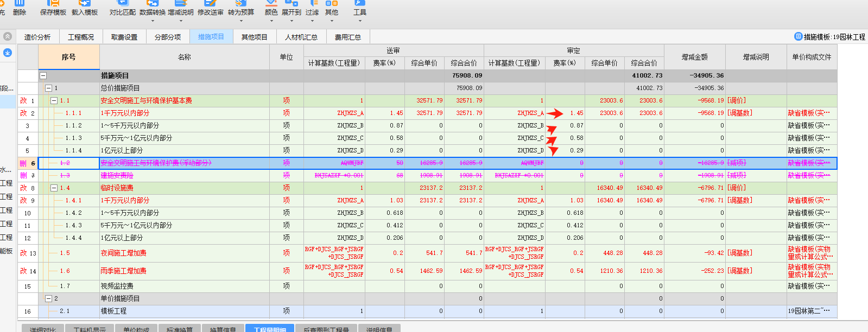This screenshot has height=332, width=868.
Task: Collapse the 措施项目 root row
Action: [x=43, y=76]
